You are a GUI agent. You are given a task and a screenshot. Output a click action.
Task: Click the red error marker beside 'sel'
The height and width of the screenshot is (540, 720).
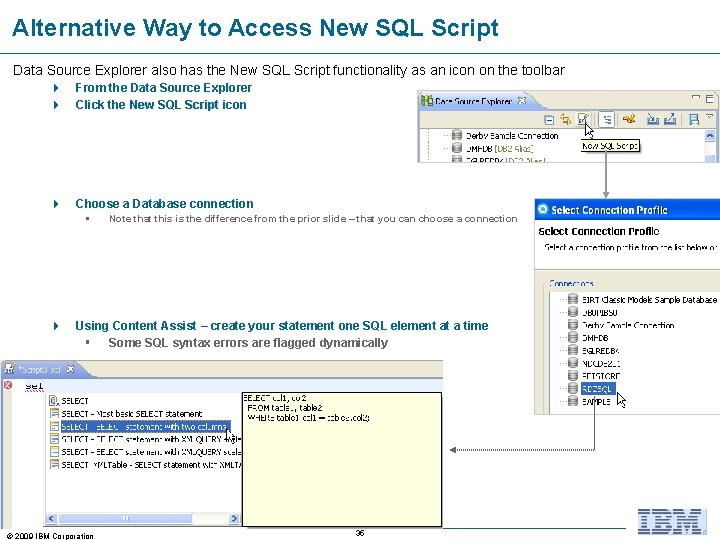[8, 385]
